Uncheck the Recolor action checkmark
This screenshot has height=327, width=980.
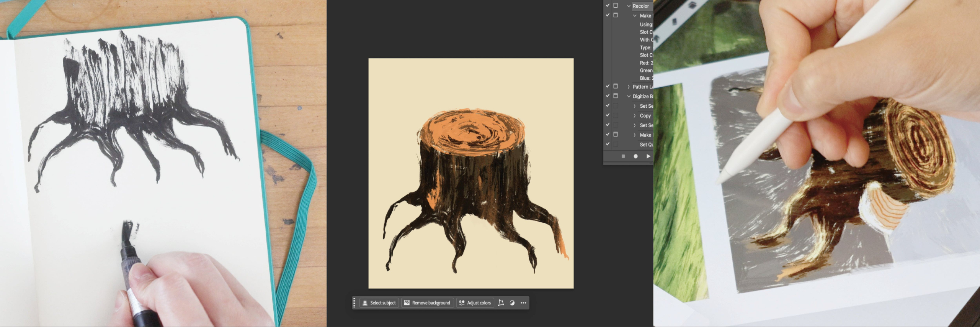point(608,5)
